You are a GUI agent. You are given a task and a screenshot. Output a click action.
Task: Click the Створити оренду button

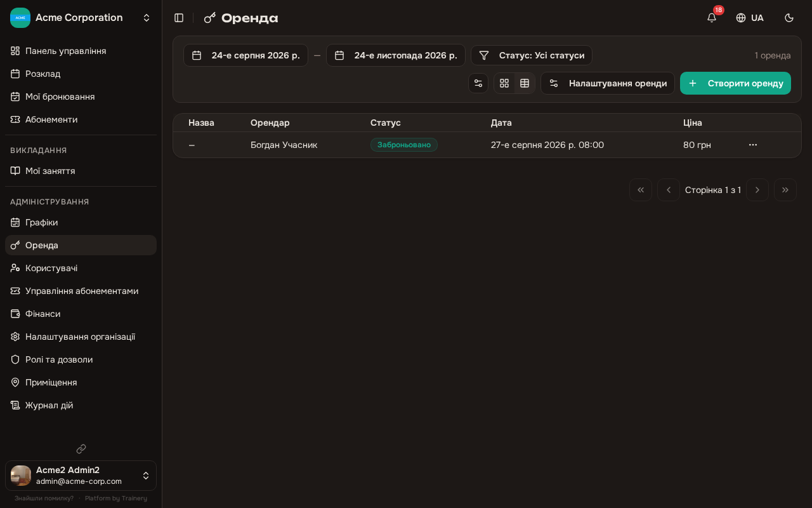coord(735,83)
